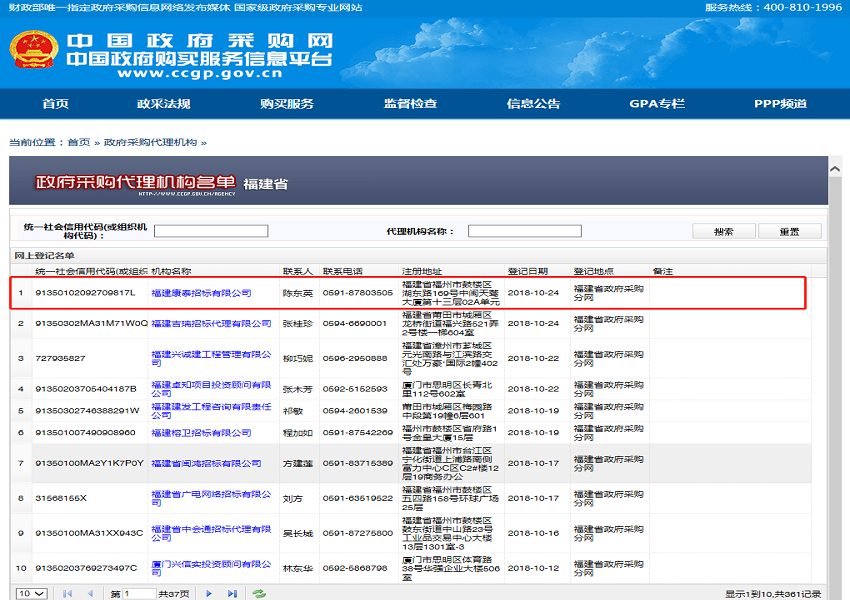Open 厦门兴信实投资顾问有限公司 link
Viewport: 850px width, 600px height.
(211, 568)
